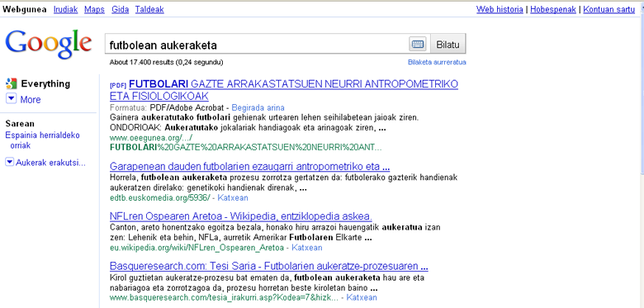This screenshot has width=644, height=308.
Task: Open Bilaketa aurreratua advanced search
Action: coord(437,63)
